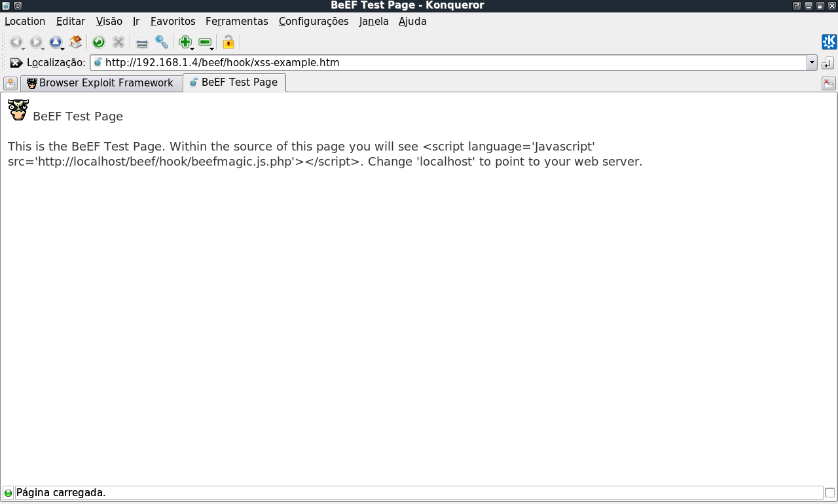Print the page using the printer icon

142,43
